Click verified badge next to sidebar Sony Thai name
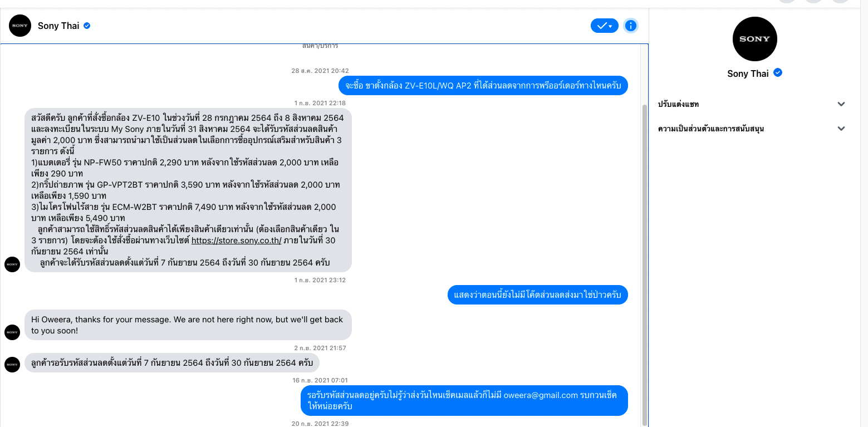868x427 pixels. (778, 73)
